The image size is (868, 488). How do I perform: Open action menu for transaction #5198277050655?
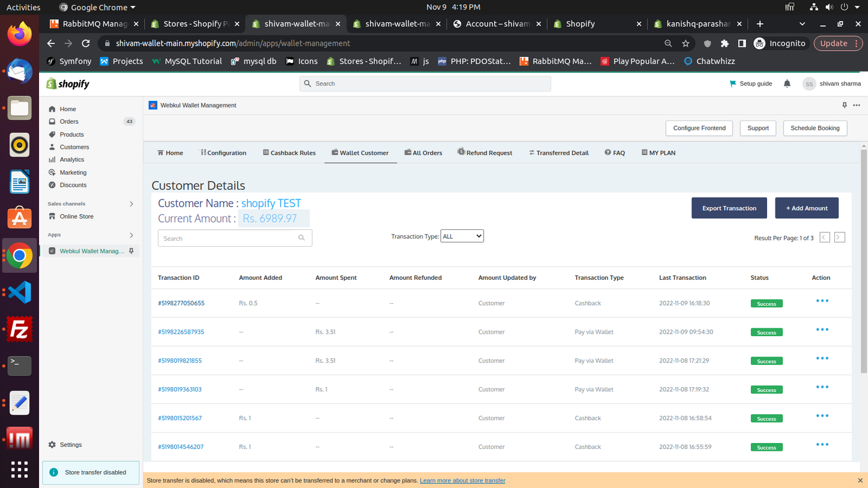(822, 301)
